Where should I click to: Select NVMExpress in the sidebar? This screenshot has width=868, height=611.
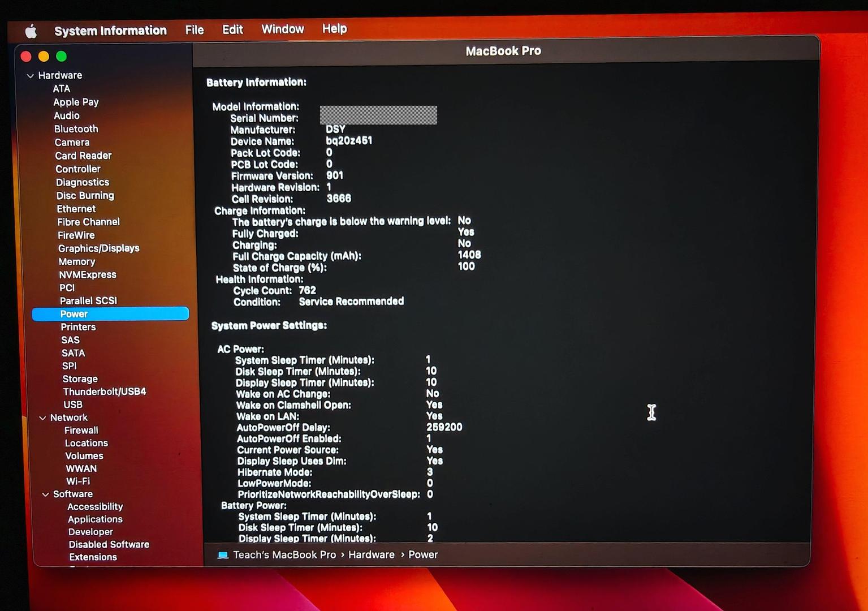[88, 275]
